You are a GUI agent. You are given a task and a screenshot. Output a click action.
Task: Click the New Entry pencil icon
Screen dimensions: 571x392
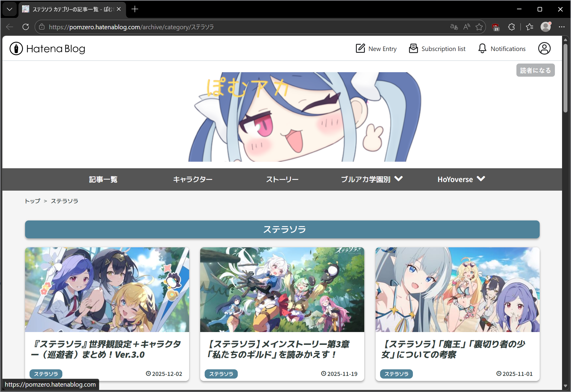[360, 48]
